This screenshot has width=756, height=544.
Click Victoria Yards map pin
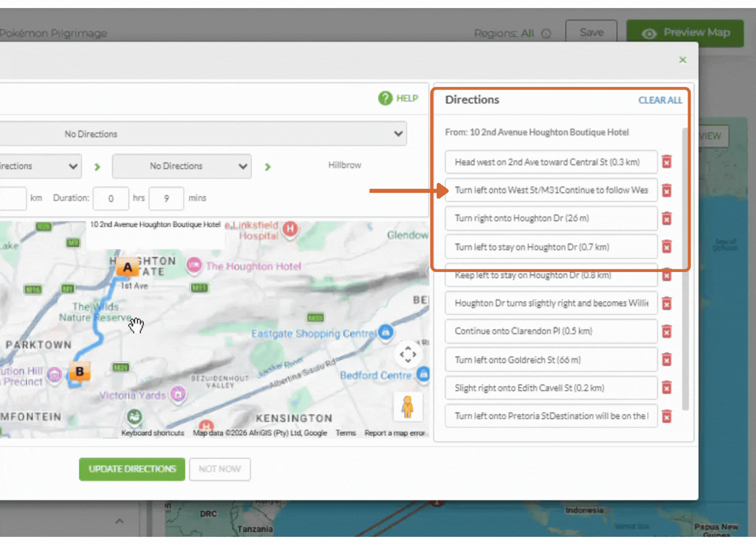point(178,394)
